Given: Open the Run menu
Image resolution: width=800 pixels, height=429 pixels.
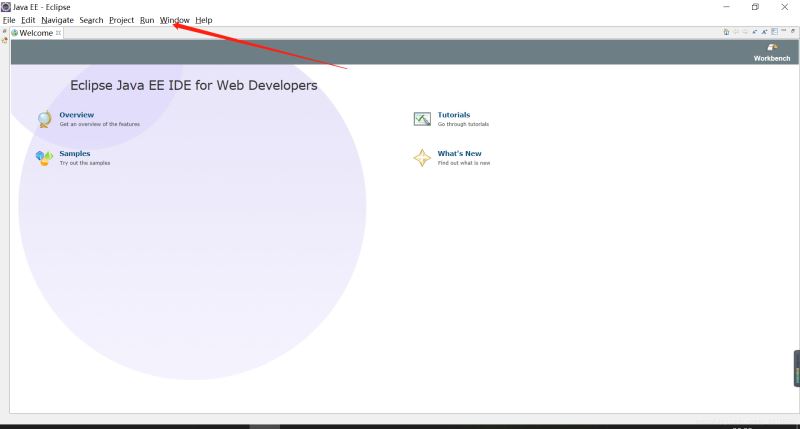Looking at the screenshot, I should (147, 20).
